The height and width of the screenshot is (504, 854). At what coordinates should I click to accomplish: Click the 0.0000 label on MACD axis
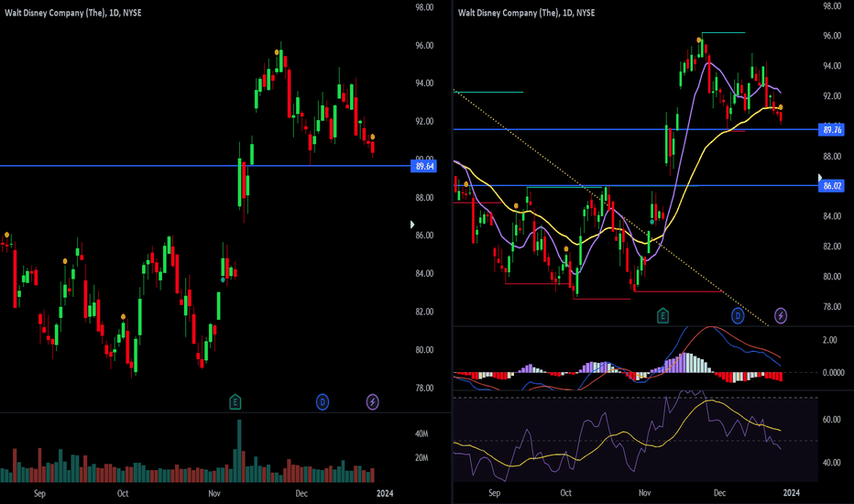point(833,373)
